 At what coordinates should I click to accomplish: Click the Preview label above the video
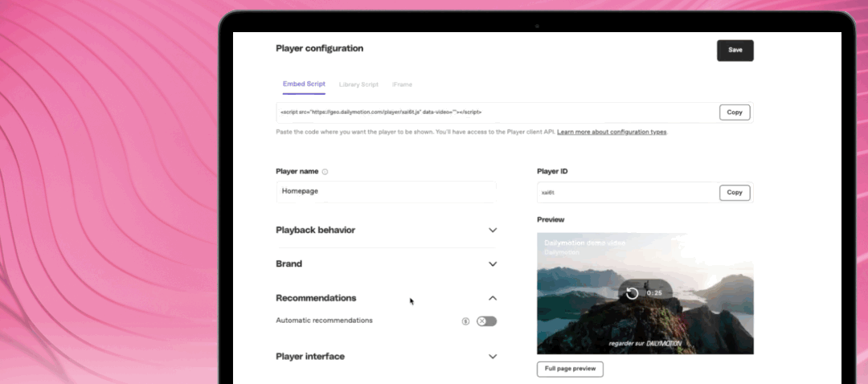point(551,219)
